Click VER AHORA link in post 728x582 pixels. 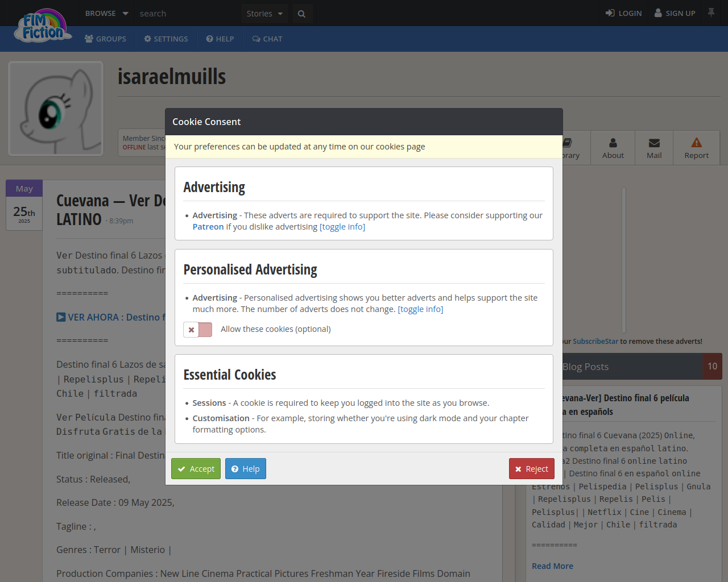tap(111, 317)
